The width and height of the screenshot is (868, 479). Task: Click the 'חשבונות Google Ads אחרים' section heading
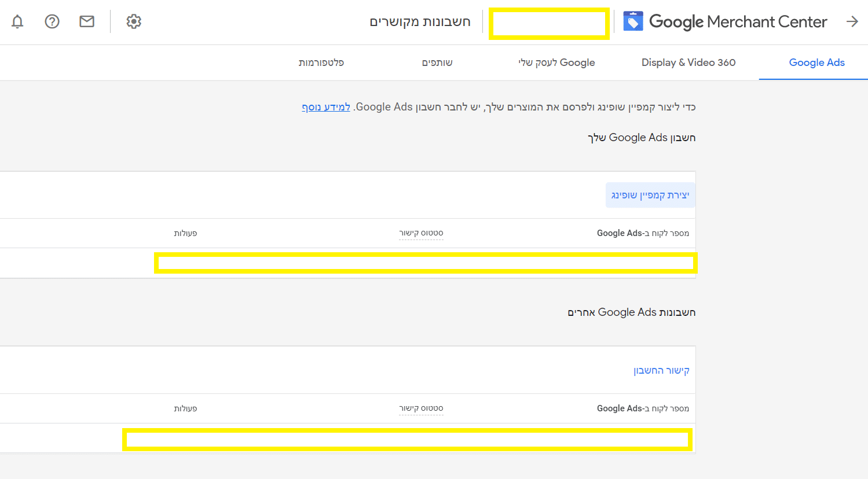pyautogui.click(x=632, y=312)
